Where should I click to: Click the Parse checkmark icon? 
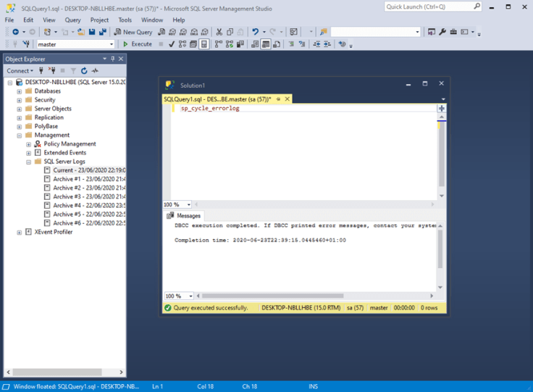point(172,44)
